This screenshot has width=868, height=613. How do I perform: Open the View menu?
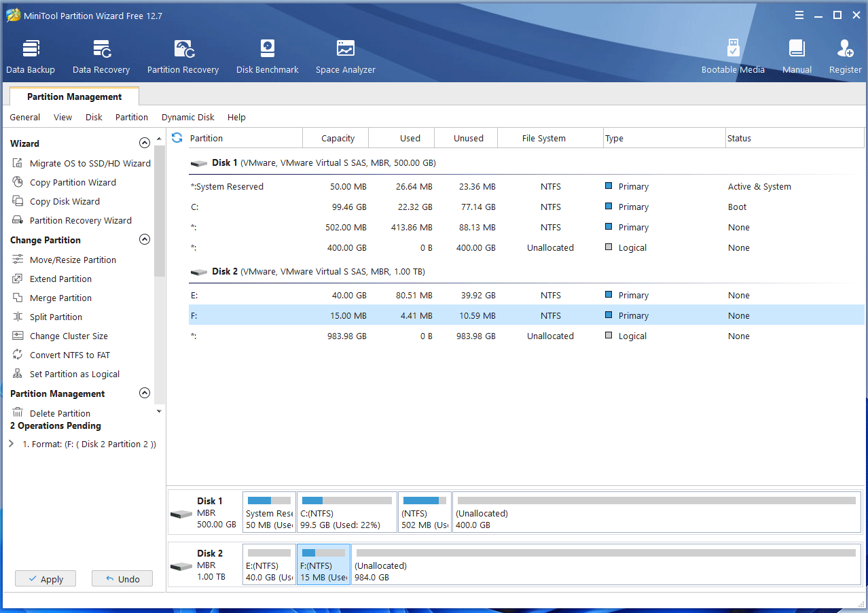(62, 118)
